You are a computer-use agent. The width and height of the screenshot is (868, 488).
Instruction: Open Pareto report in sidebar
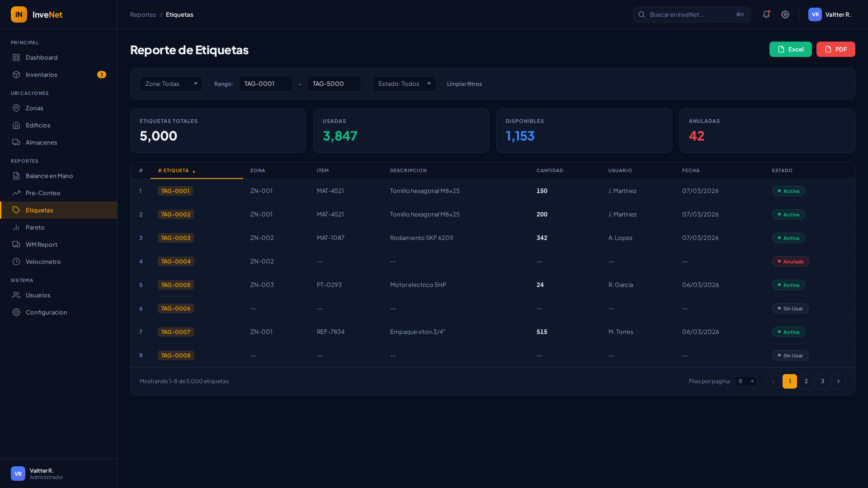pyautogui.click(x=35, y=227)
